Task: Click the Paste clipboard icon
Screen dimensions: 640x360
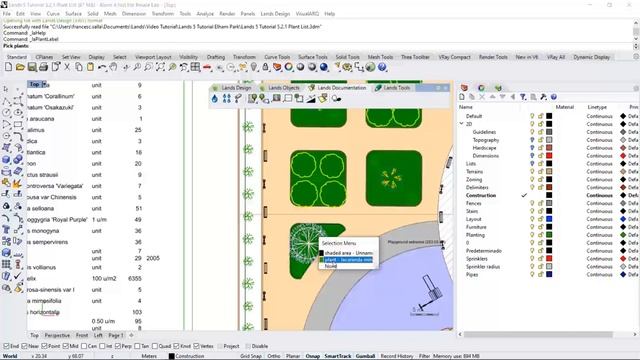Action: pyautogui.click(x=90, y=67)
